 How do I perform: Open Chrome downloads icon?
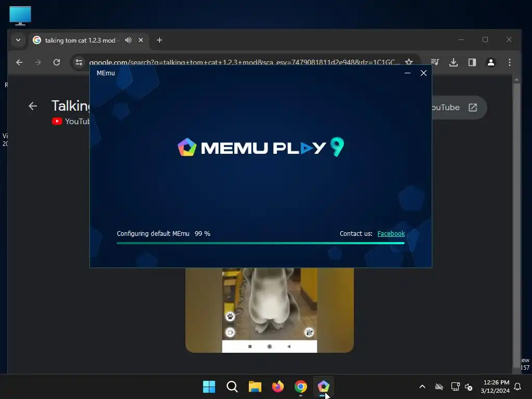coord(454,62)
